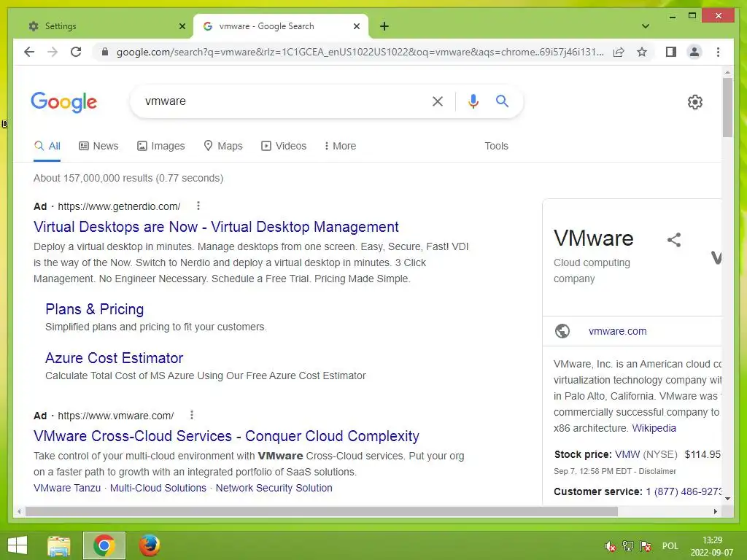
Task: Visit vmware.com from the knowledge panel
Action: 617,331
